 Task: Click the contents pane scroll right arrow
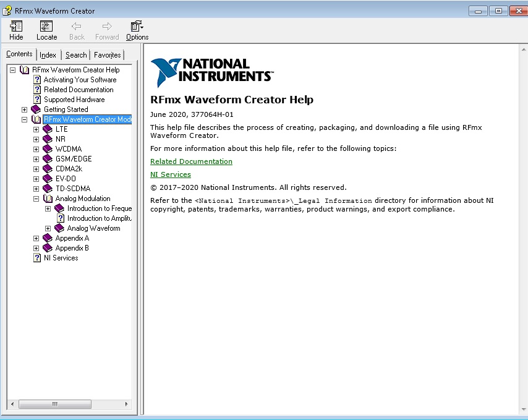[126, 404]
